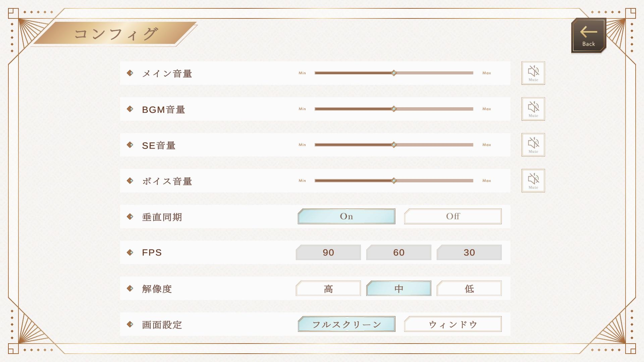
Task: Select フルスクリーン fullscreen mode
Action: pyautogui.click(x=346, y=324)
